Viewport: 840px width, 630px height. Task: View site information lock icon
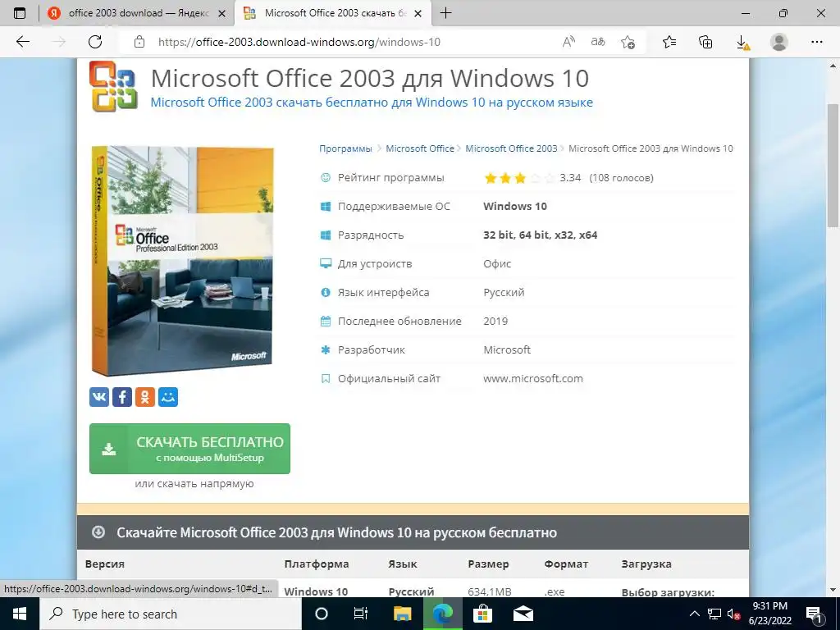click(139, 42)
